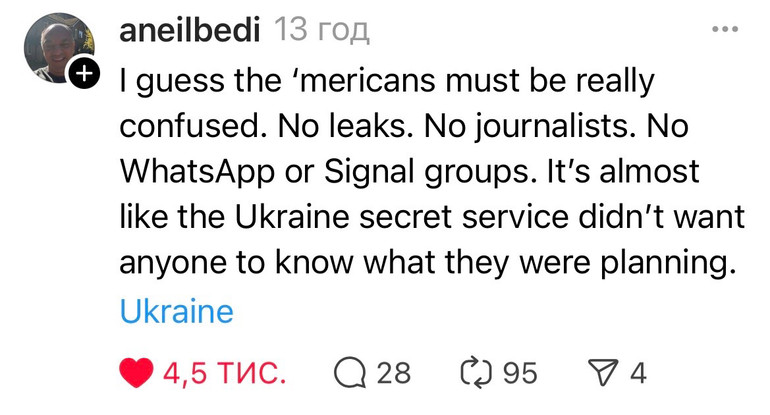Click the 13 год timestamp
The width and height of the screenshot is (770, 415).
coord(321,30)
